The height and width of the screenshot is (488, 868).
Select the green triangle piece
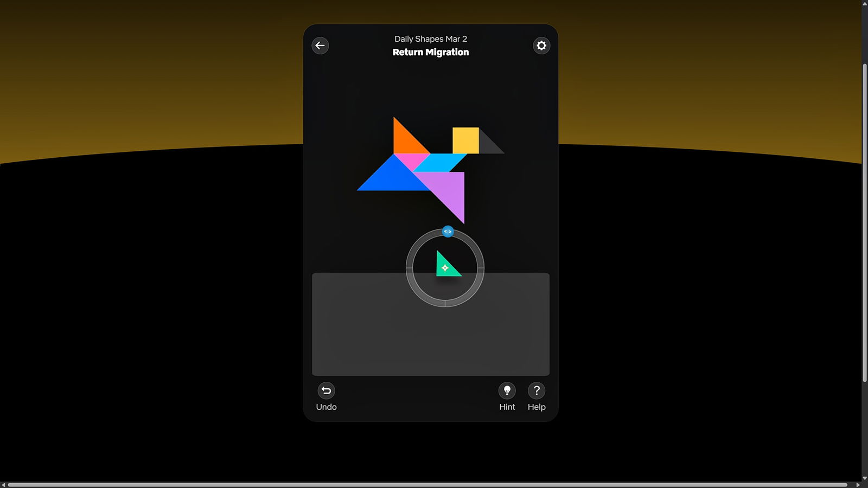point(445,267)
